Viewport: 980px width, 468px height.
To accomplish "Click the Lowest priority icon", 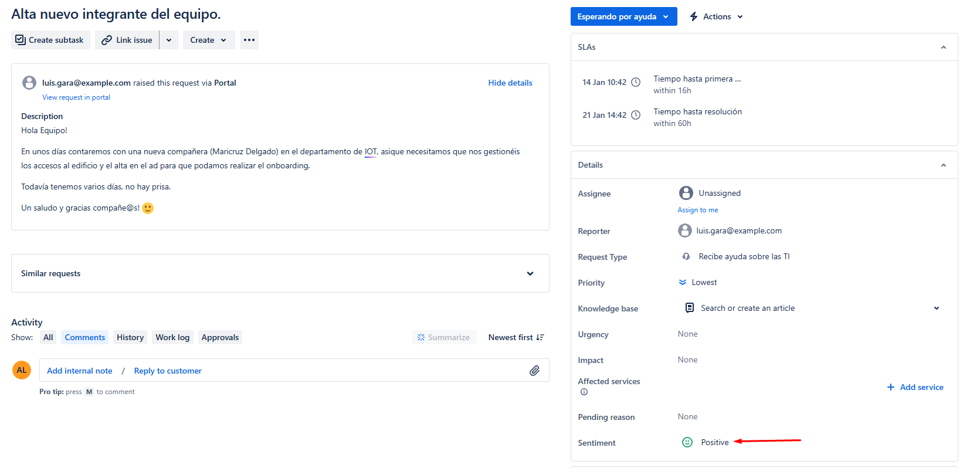I will pos(683,282).
